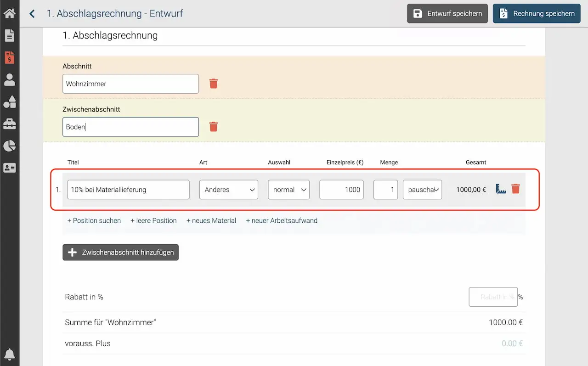588x366 pixels.
Task: Open the home icon in the sidebar
Action: [x=10, y=13]
